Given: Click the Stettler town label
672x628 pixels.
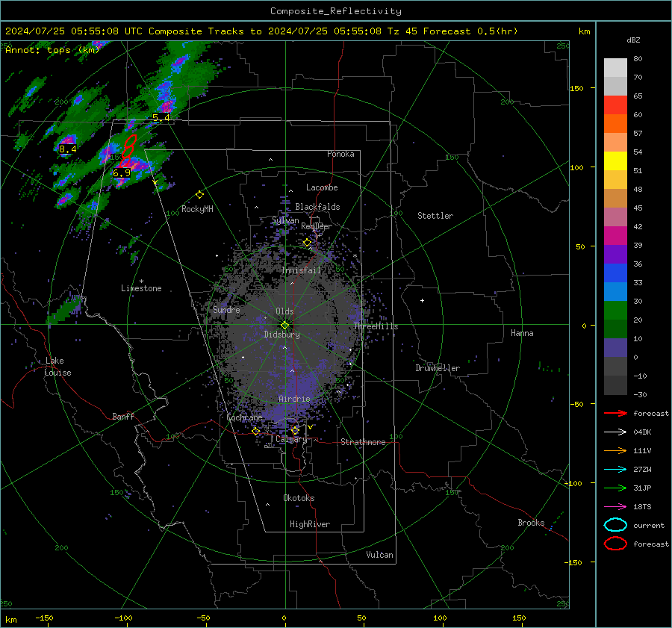Looking at the screenshot, I should click(x=435, y=216).
